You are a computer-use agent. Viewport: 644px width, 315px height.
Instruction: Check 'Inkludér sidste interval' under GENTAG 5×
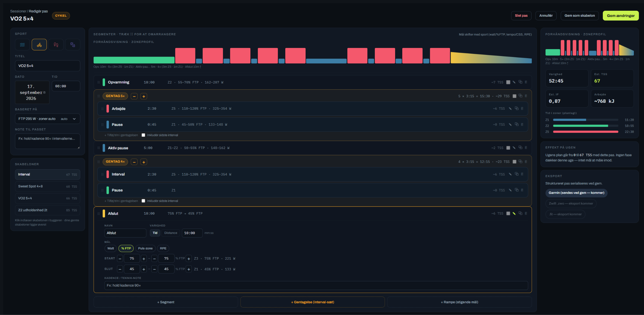(x=143, y=135)
